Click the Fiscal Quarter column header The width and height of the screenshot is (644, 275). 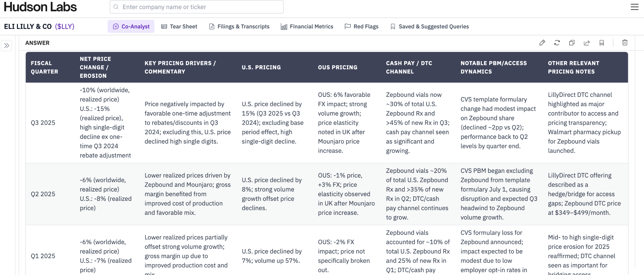point(44,67)
